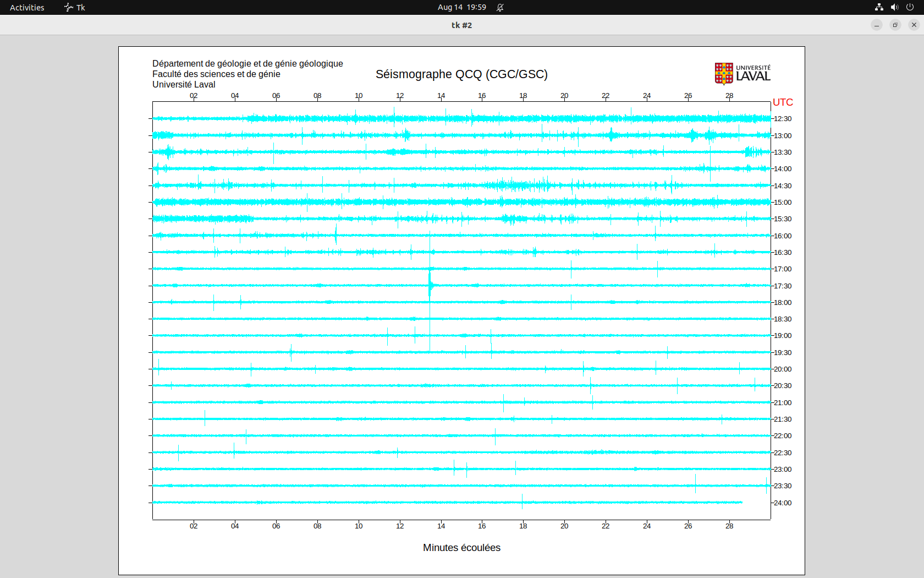Screen dimensions: 924x578
Task: Click the Université Laval logo
Action: [x=743, y=74]
